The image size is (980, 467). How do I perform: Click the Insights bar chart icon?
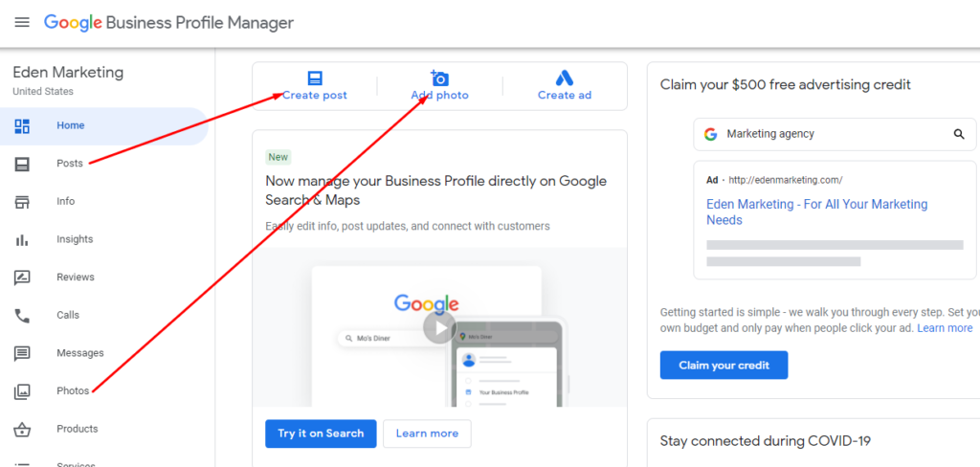point(22,240)
